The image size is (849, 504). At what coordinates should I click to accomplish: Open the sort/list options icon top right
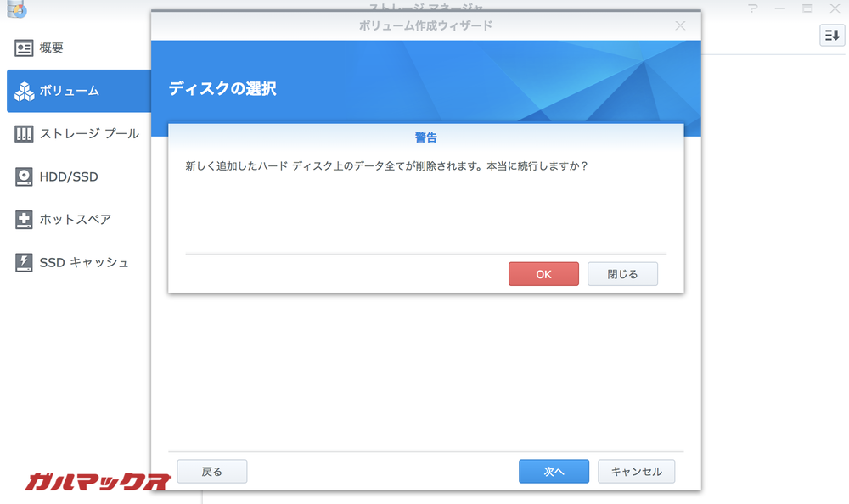(x=833, y=36)
